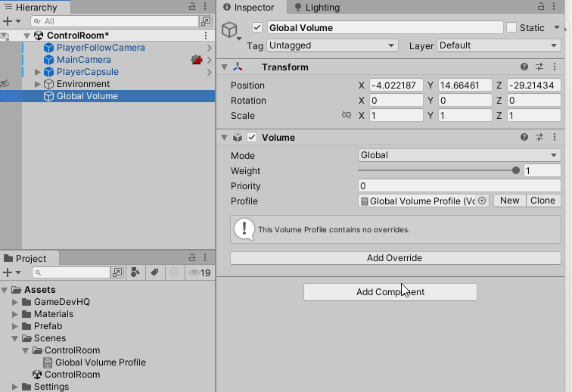Click the Project panel lock icon

[192, 257]
